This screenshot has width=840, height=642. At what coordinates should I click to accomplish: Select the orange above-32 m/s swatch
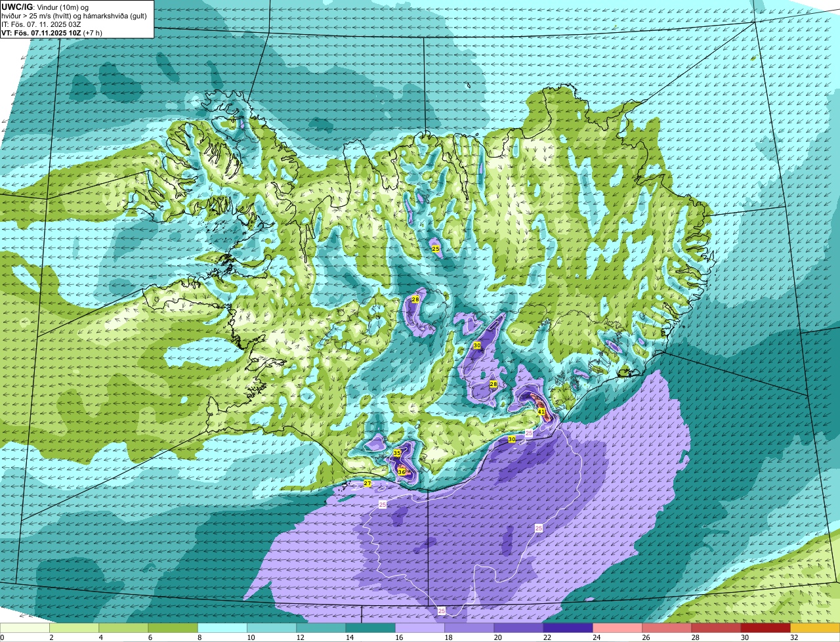[816, 628]
